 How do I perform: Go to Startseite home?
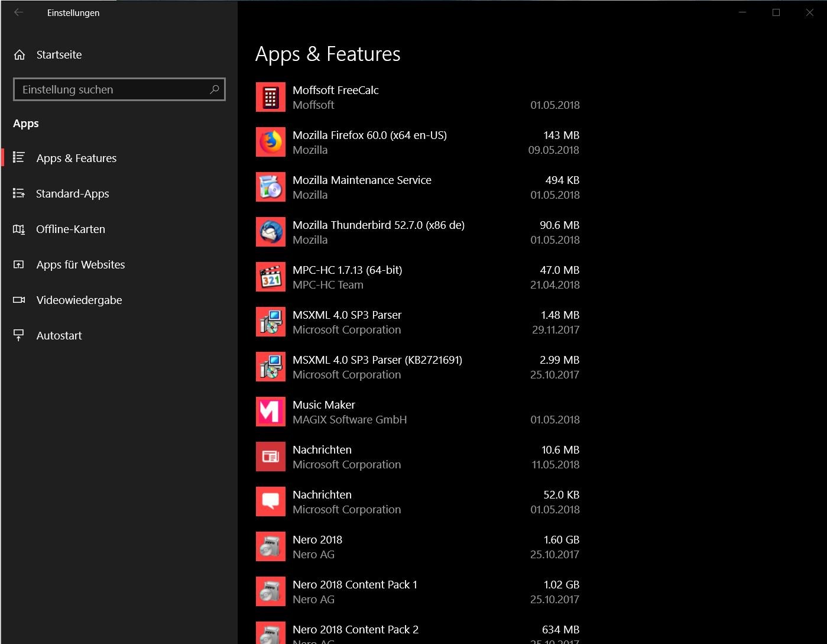click(x=59, y=55)
